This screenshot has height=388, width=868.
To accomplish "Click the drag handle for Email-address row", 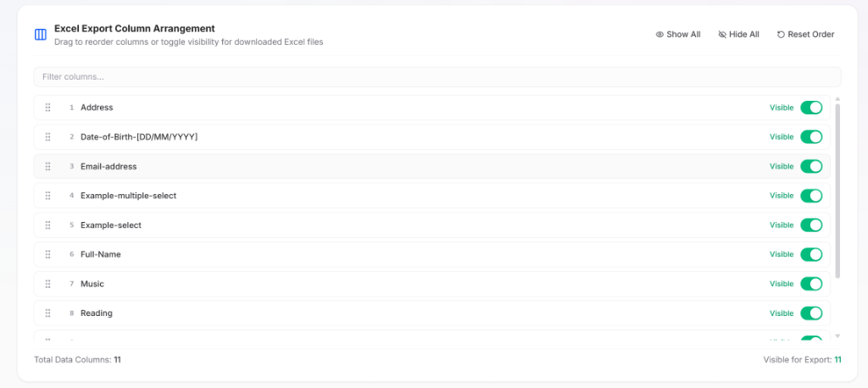I will [x=48, y=166].
